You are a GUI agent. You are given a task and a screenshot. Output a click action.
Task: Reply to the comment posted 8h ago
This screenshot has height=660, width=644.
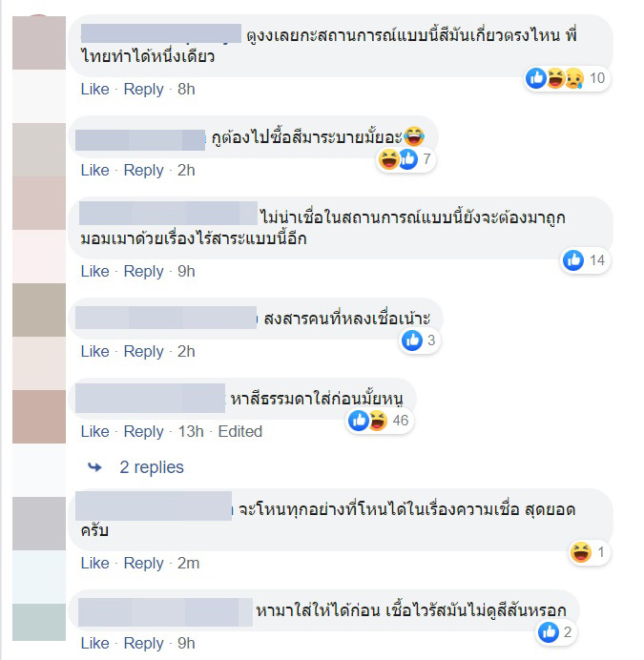point(143,90)
